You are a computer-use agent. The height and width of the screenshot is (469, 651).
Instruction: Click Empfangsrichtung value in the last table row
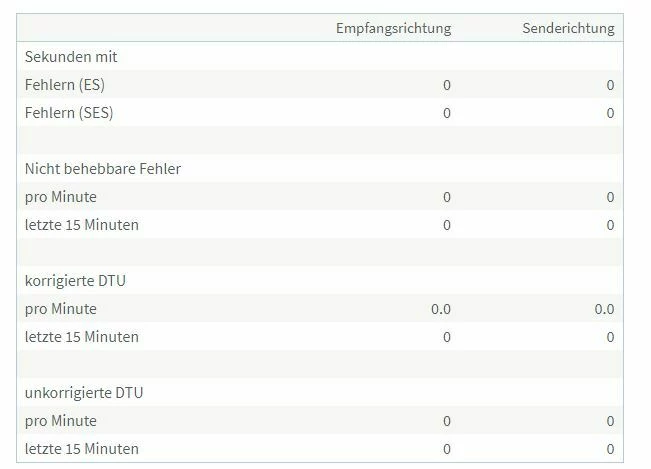pyautogui.click(x=447, y=449)
